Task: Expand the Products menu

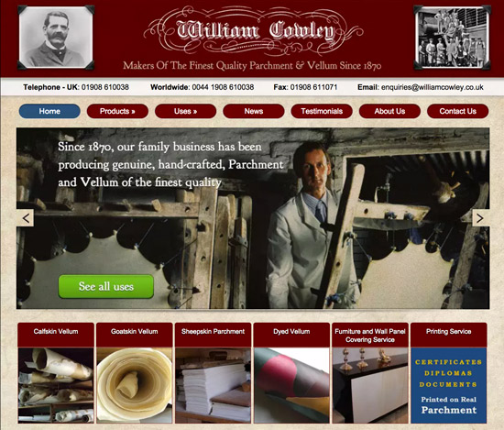Action: coord(117,111)
